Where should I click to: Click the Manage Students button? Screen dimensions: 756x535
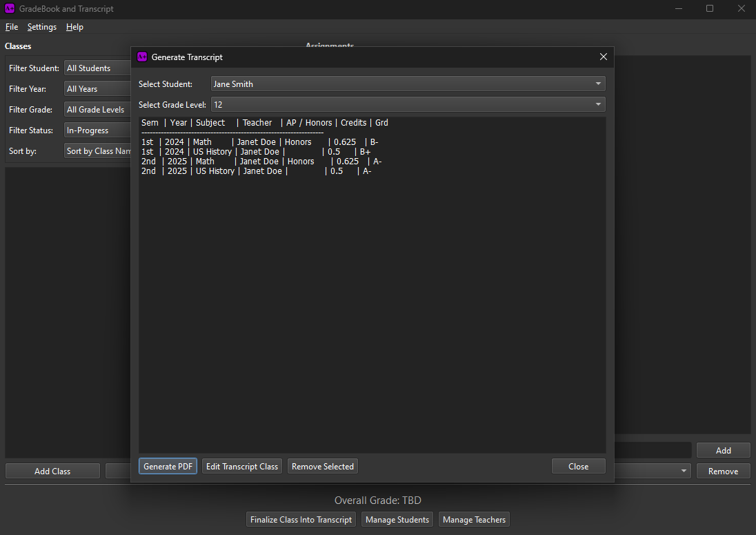397,520
